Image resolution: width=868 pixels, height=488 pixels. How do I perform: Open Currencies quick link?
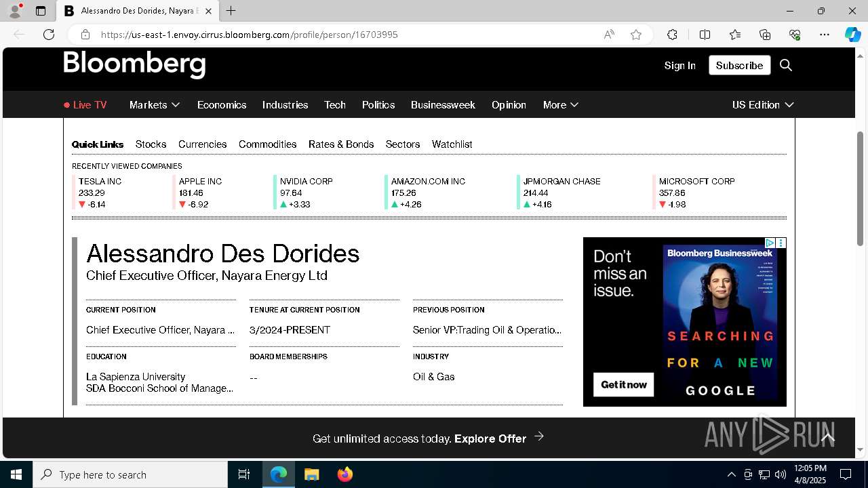pyautogui.click(x=202, y=144)
